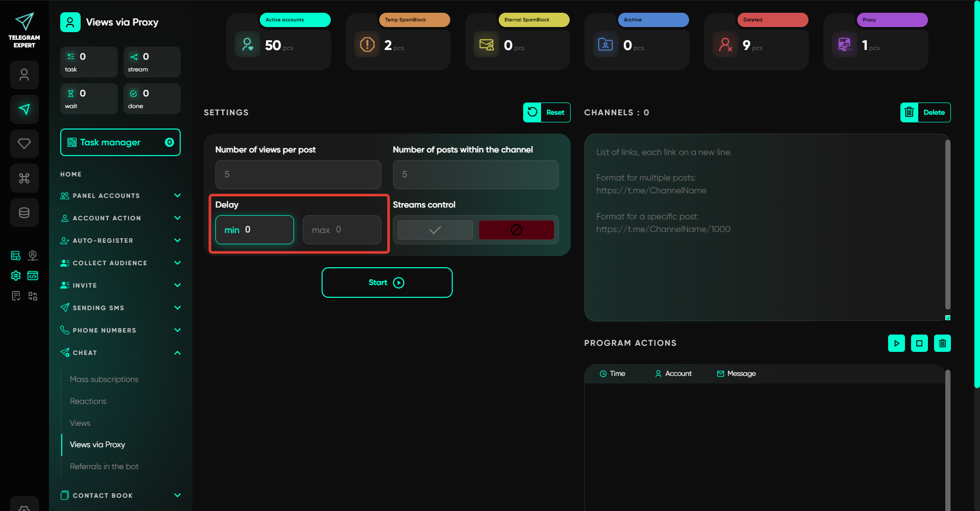Click the command symbol icon in sidebar
The image size is (980, 511).
click(x=24, y=178)
